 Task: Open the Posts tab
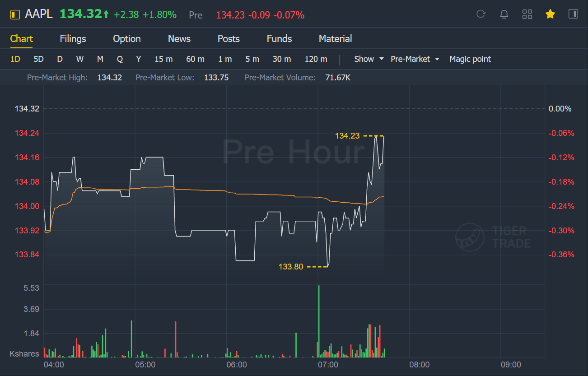[x=229, y=39]
